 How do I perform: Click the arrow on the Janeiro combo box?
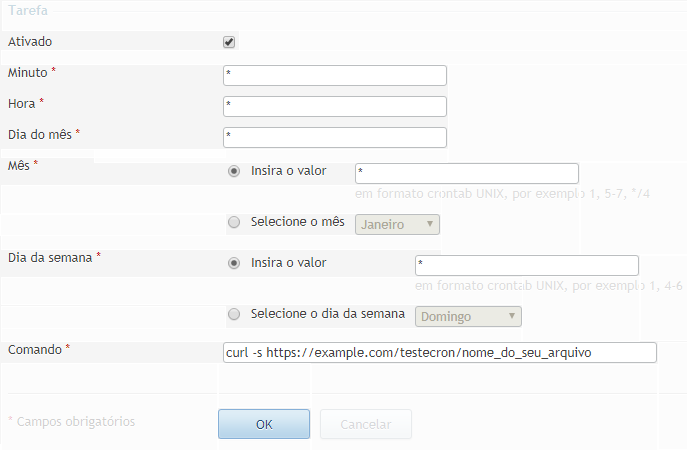pos(430,224)
